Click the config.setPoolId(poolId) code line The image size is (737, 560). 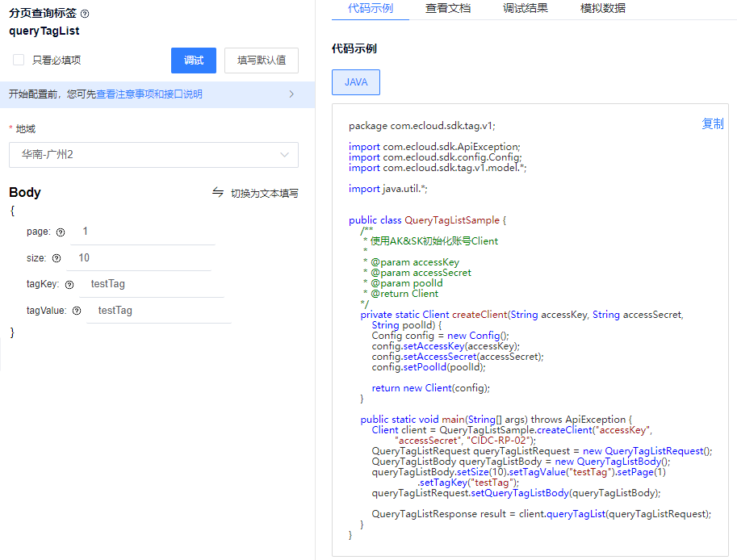click(x=429, y=367)
